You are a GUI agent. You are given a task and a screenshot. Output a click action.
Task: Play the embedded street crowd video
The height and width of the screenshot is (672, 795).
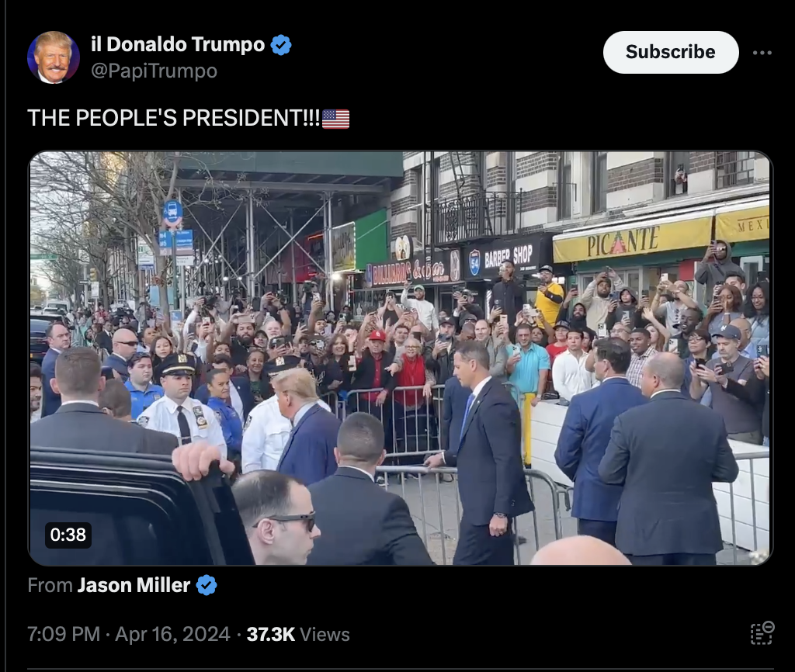[401, 359]
